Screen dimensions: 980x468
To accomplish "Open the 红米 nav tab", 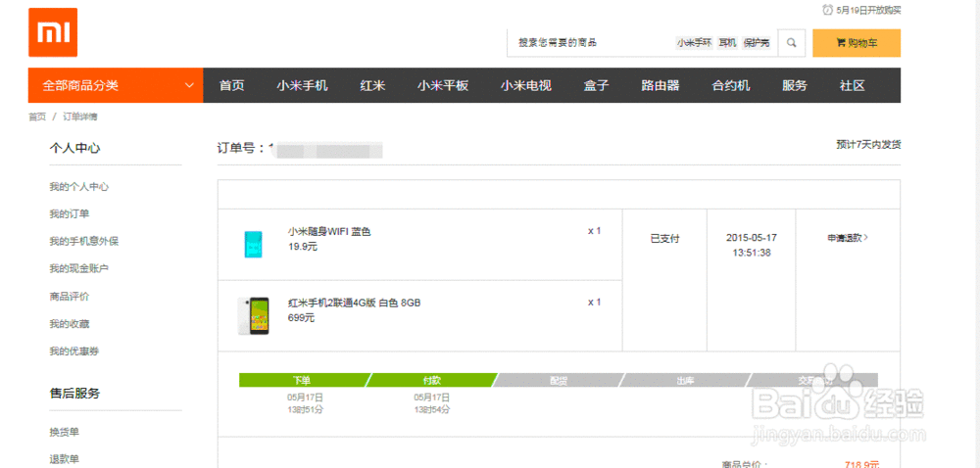I will tap(372, 86).
